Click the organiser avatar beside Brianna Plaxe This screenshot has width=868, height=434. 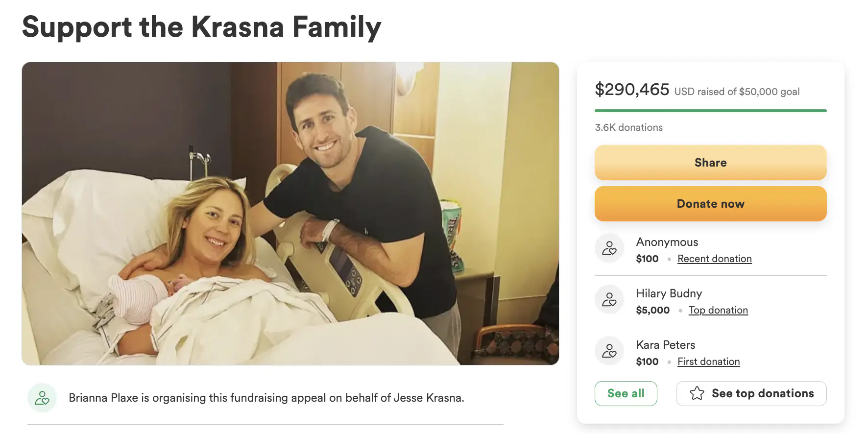42,398
